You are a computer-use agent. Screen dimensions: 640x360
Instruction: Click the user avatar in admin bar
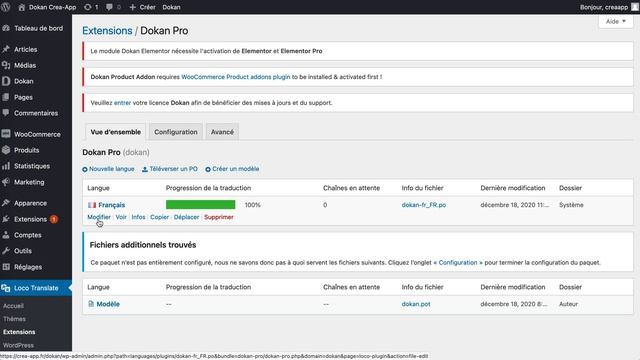[x=635, y=7]
